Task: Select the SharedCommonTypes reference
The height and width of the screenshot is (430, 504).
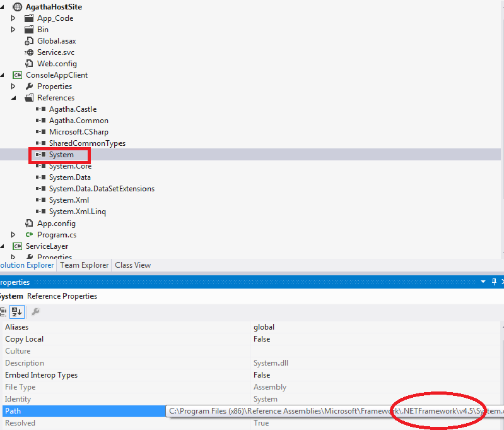Action: coord(87,143)
